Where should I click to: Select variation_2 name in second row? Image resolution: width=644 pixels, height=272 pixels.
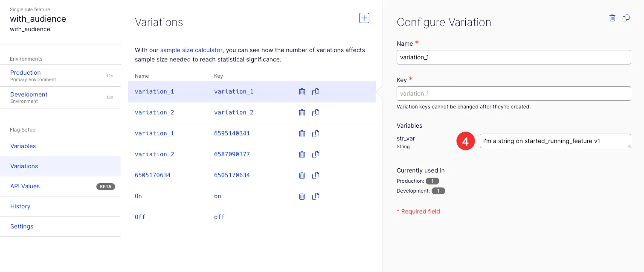pos(154,113)
